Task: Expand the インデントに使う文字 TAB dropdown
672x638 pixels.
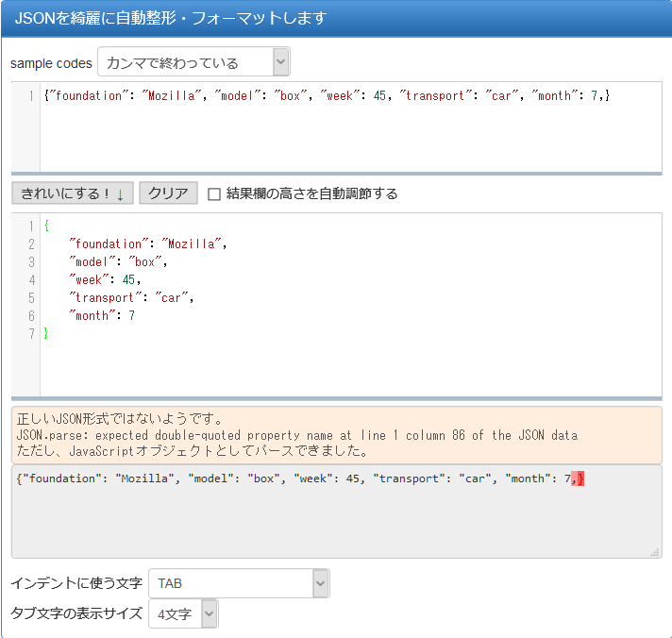Action: (x=239, y=583)
